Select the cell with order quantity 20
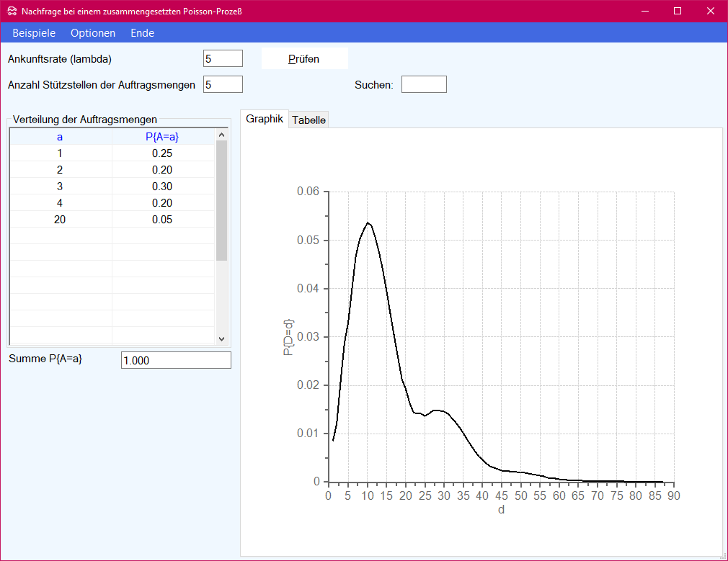Screen dimensions: 728x561 (x=60, y=220)
